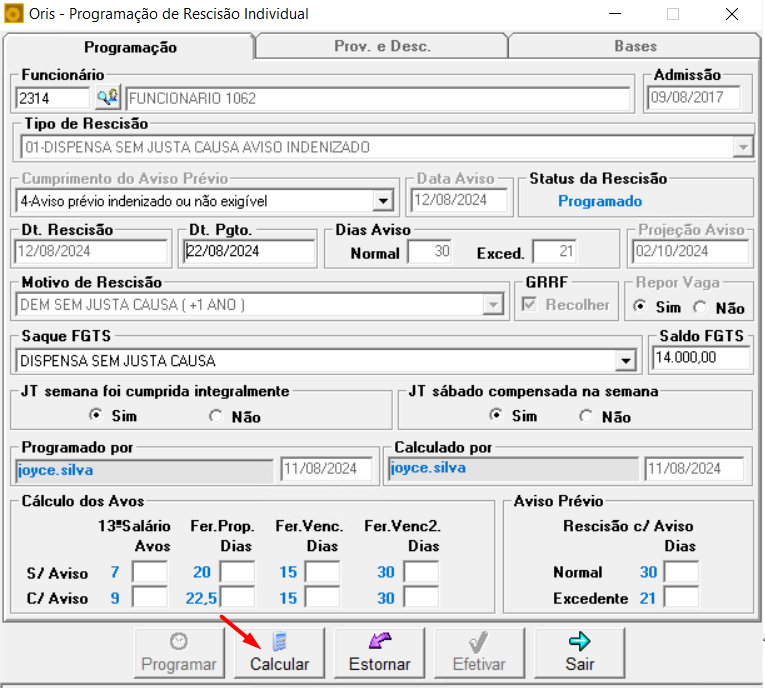Click the Saldo FGTS value field

point(699,358)
